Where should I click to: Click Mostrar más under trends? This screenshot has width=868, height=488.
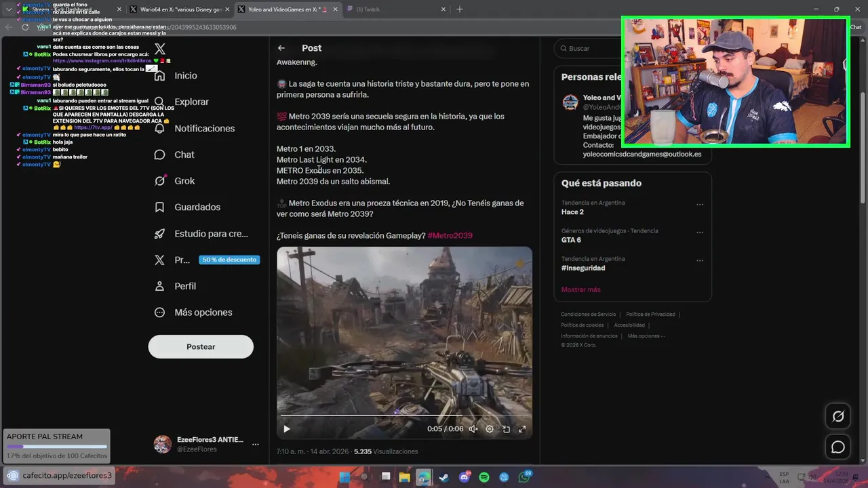coord(580,289)
